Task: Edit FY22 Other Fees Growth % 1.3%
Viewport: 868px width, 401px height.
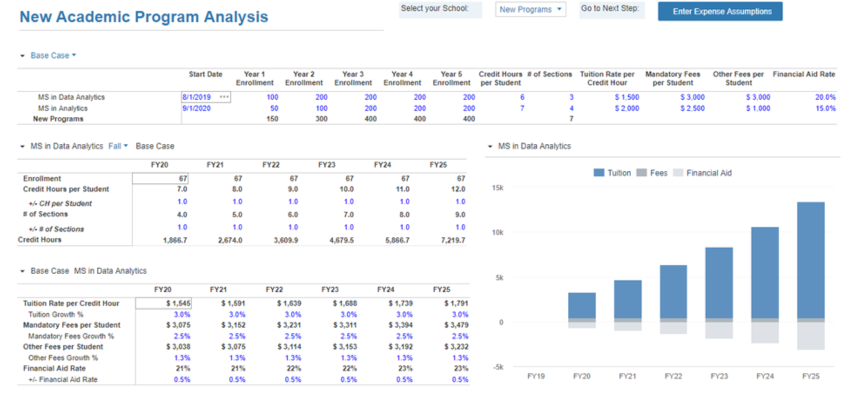Action: pos(293,358)
